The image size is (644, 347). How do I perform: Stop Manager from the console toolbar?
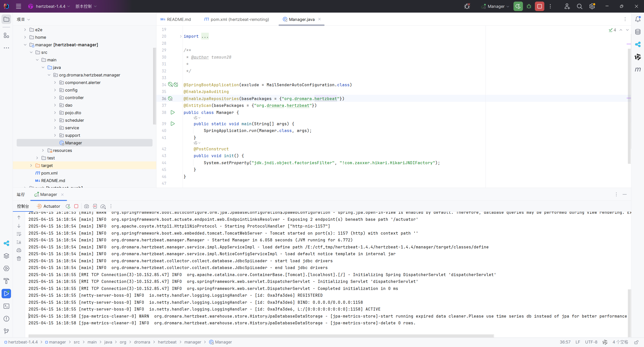pyautogui.click(x=76, y=206)
